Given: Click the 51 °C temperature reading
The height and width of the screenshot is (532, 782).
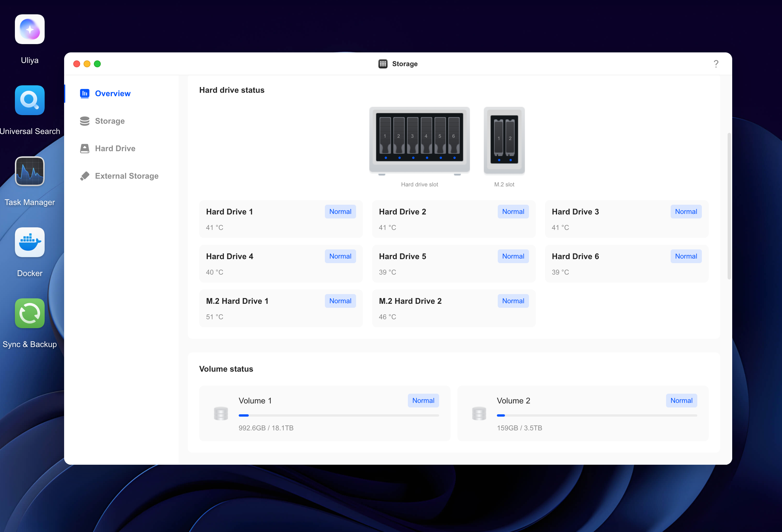Looking at the screenshot, I should 214,317.
